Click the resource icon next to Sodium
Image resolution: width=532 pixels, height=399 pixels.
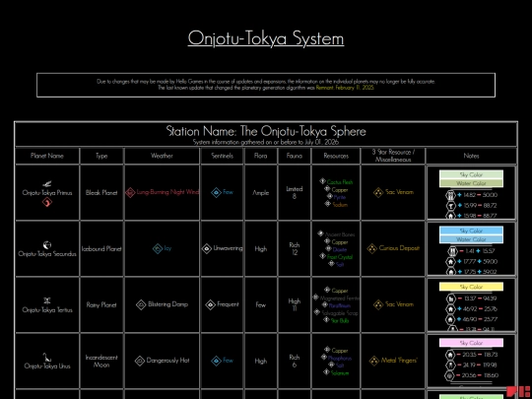point(327,204)
